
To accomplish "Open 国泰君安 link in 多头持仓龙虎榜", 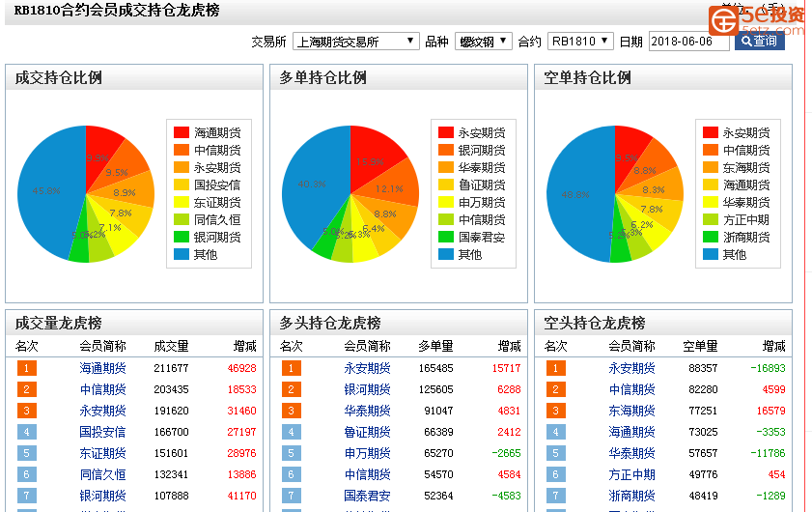I will [x=367, y=496].
